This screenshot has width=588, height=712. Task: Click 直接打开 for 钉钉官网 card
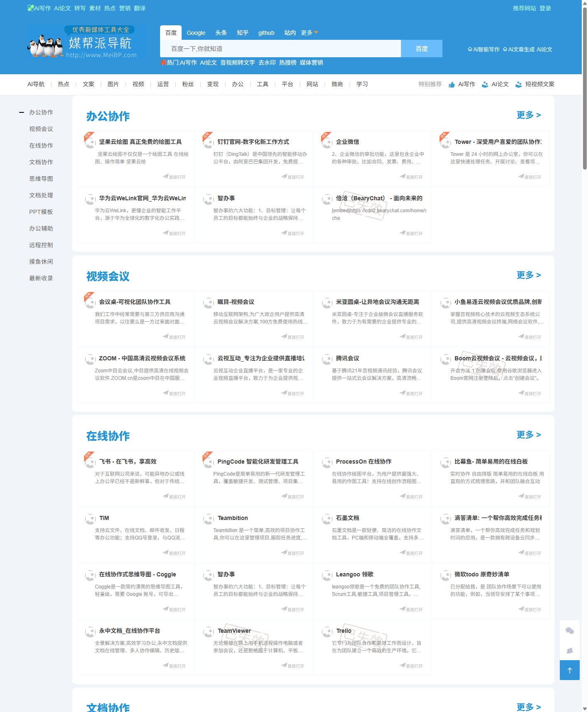293,177
